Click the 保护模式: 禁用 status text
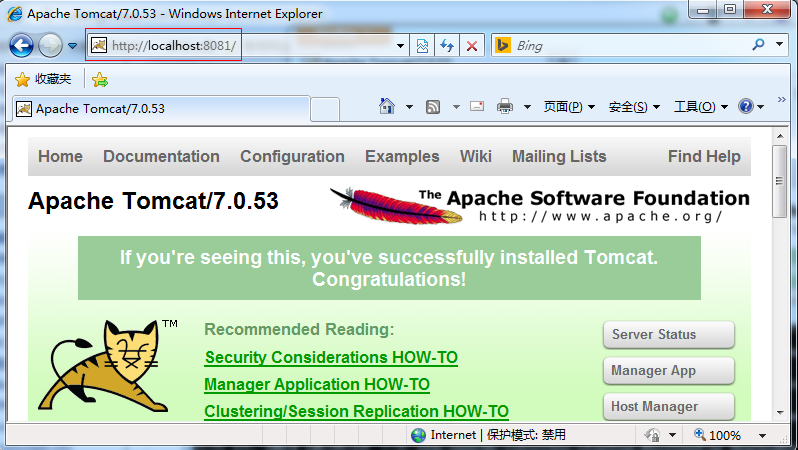 pyautogui.click(x=526, y=435)
